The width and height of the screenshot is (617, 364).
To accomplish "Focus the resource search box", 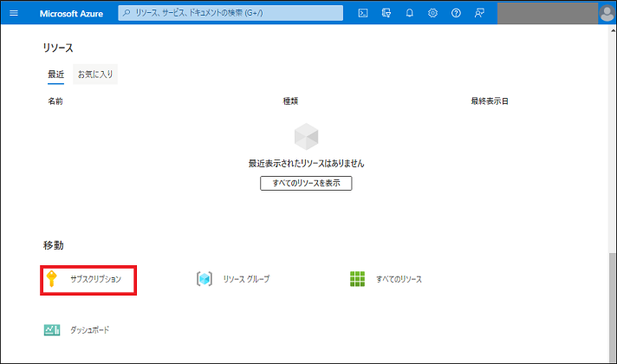I will coord(230,13).
